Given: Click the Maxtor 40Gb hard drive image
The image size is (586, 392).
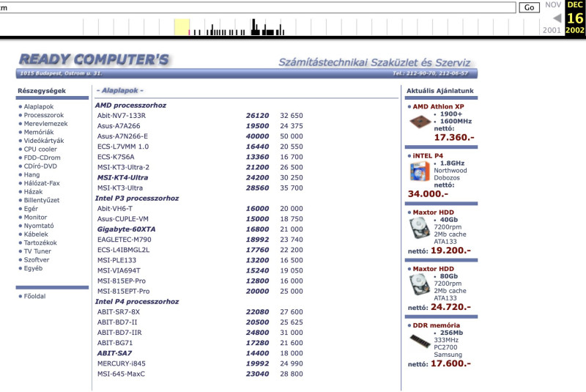Looking at the screenshot, I should [x=420, y=228].
